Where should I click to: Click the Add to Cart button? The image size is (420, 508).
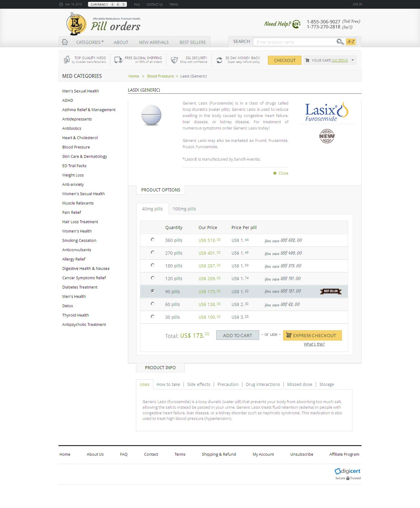click(238, 335)
